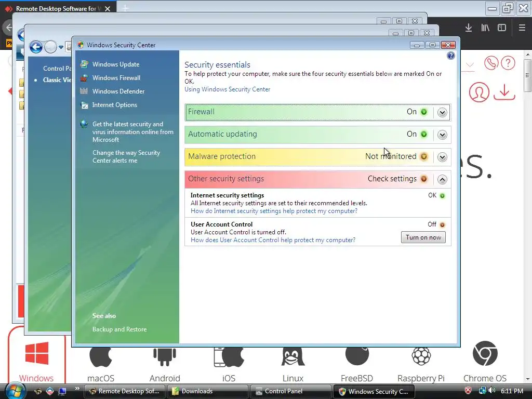The image size is (532, 399).
Task: Click the globe icon beside Get latest security info
Action: click(84, 124)
